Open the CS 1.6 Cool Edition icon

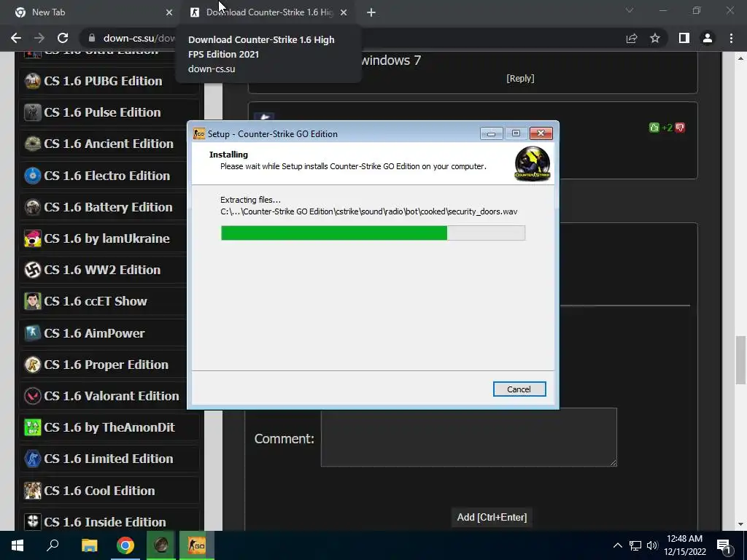[32, 491]
